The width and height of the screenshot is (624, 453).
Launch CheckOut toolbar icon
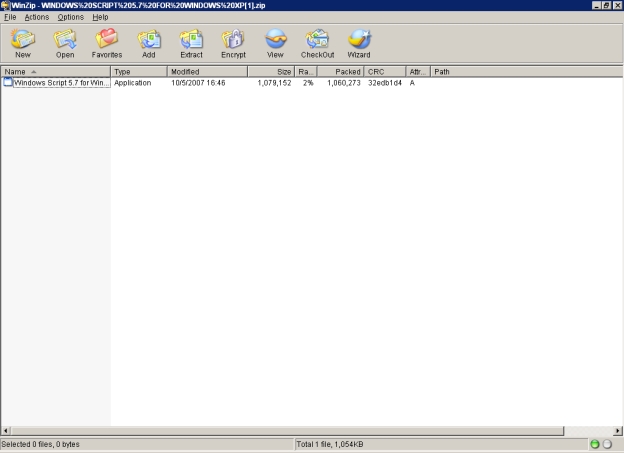pos(318,43)
